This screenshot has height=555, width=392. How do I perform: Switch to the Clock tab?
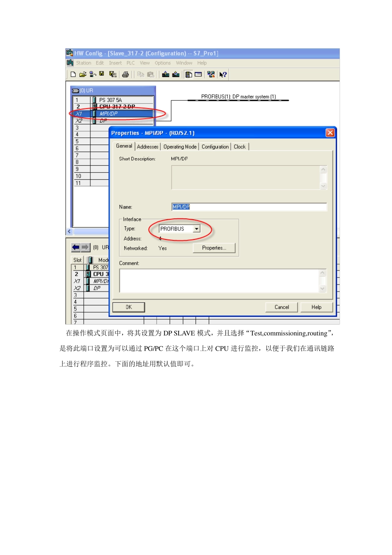240,147
